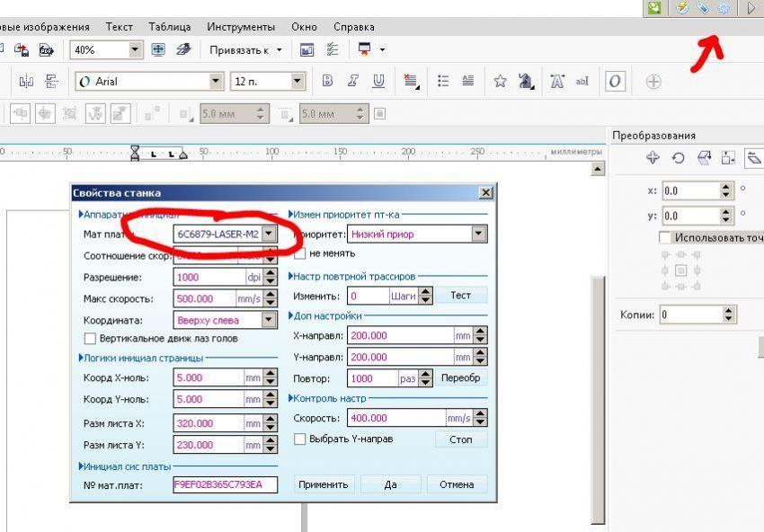
Task: Click the star icon in text toolbar
Action: [500, 81]
